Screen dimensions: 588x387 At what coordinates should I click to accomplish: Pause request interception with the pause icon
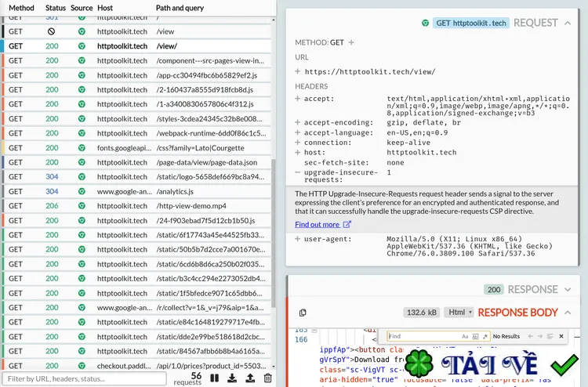(x=215, y=378)
